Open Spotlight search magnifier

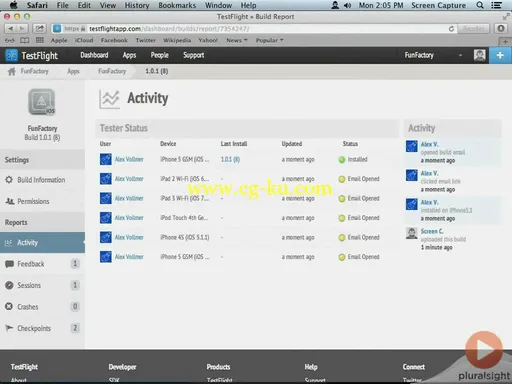tap(480, 5)
